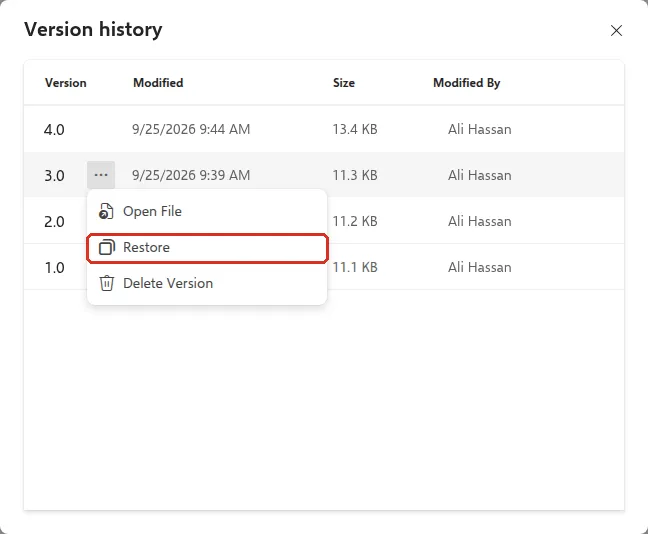Click the Modified column header

(158, 83)
